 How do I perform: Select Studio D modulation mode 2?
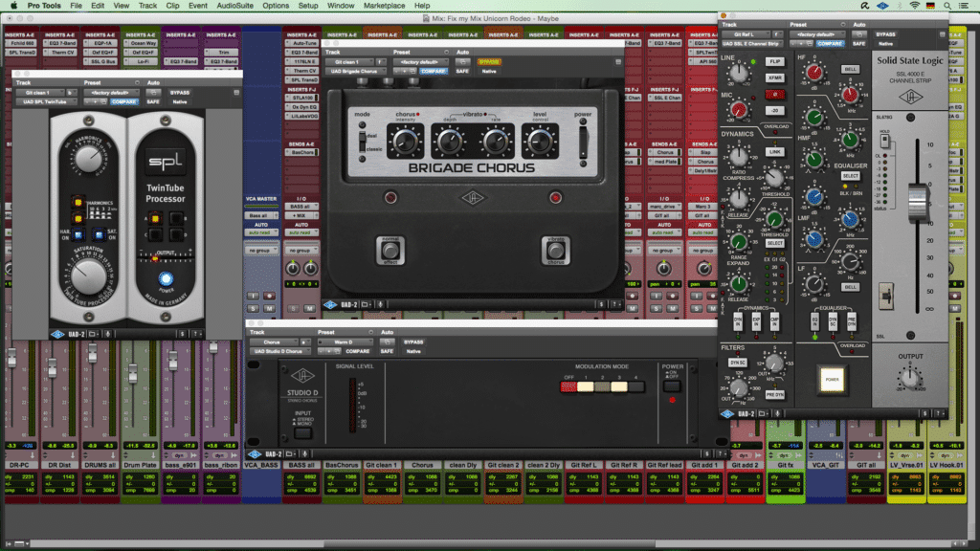pyautogui.click(x=602, y=386)
